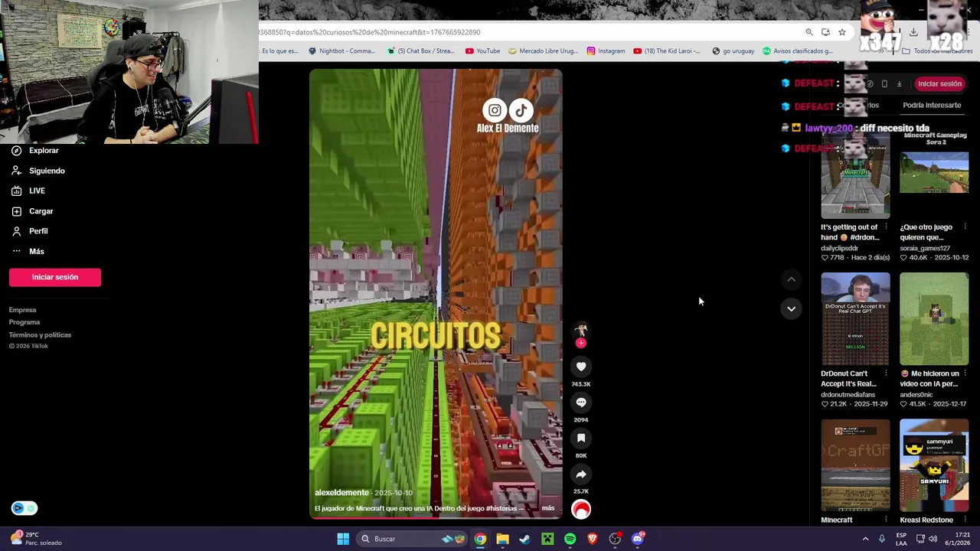
Task: Open Chrome downloads icon
Action: (913, 32)
